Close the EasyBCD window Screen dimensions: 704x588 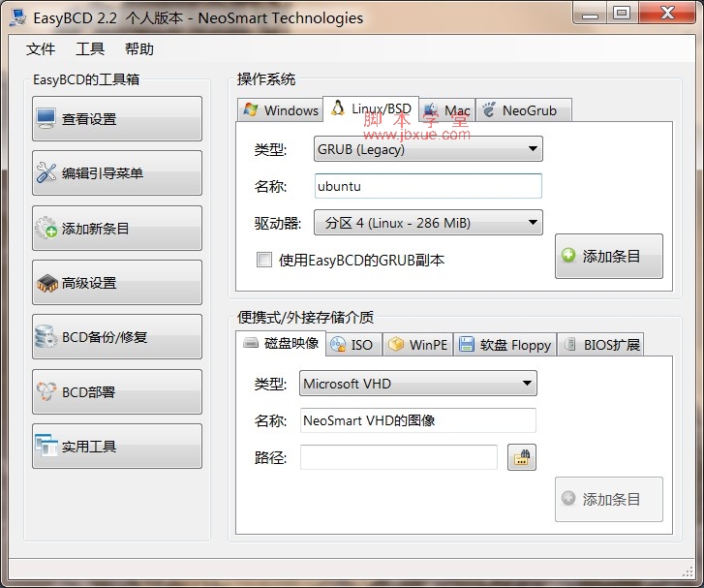[667, 13]
